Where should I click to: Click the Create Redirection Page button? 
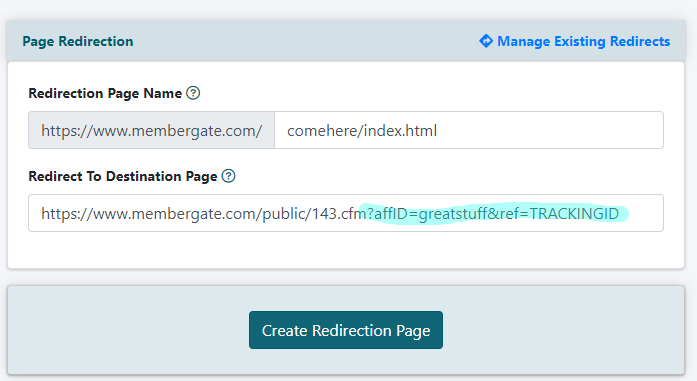point(346,330)
